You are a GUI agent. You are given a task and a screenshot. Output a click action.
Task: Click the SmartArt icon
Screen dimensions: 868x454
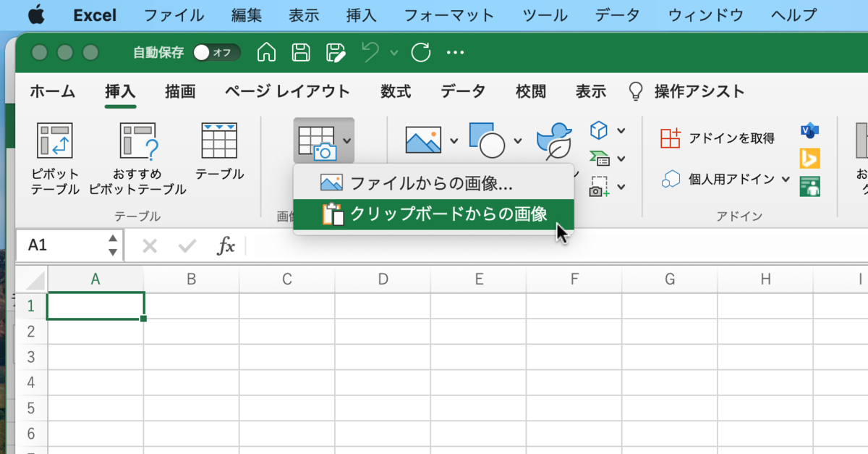coord(600,159)
